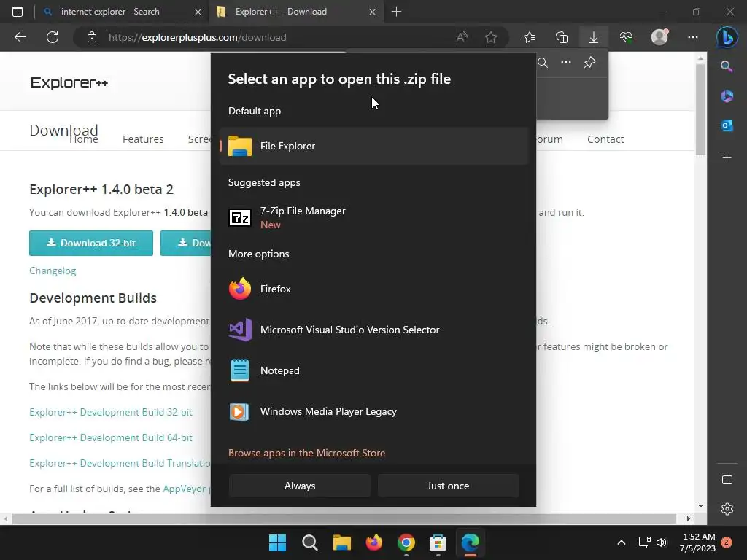Viewport: 747px width, 560px height.
Task: Click the Just once button
Action: click(448, 486)
